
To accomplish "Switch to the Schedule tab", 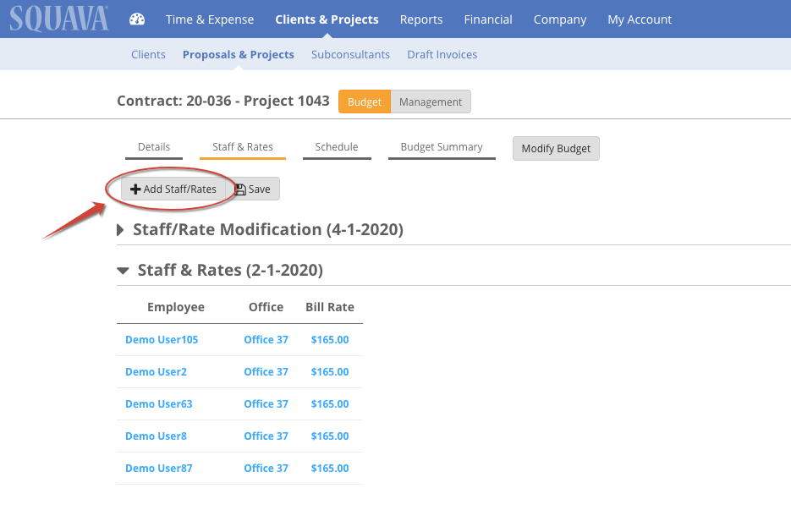I will 336,145.
